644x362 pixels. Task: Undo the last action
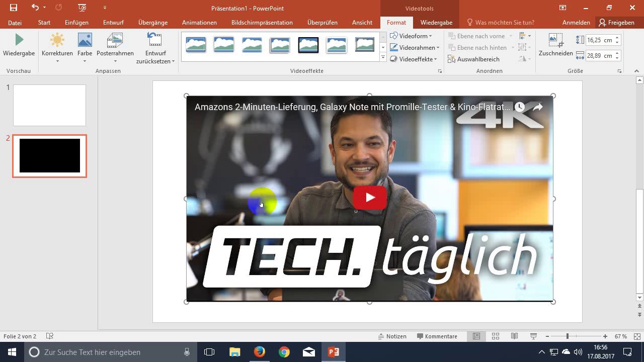pyautogui.click(x=35, y=8)
